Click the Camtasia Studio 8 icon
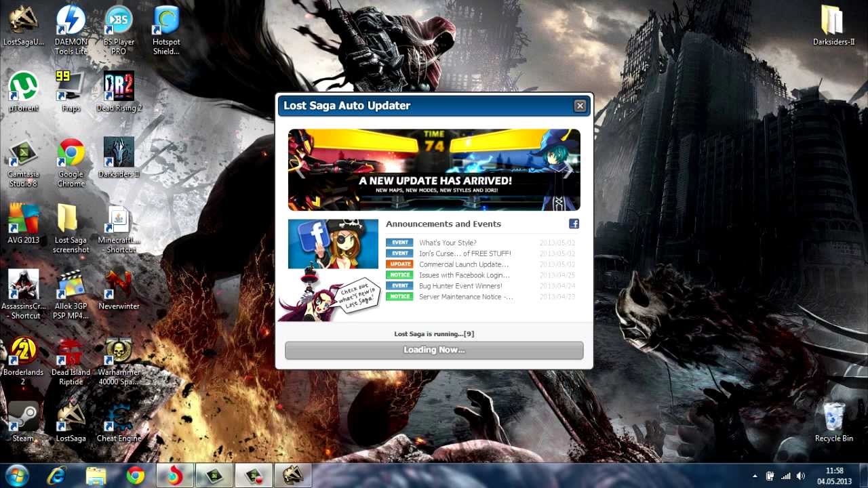868x488 pixels. click(24, 163)
